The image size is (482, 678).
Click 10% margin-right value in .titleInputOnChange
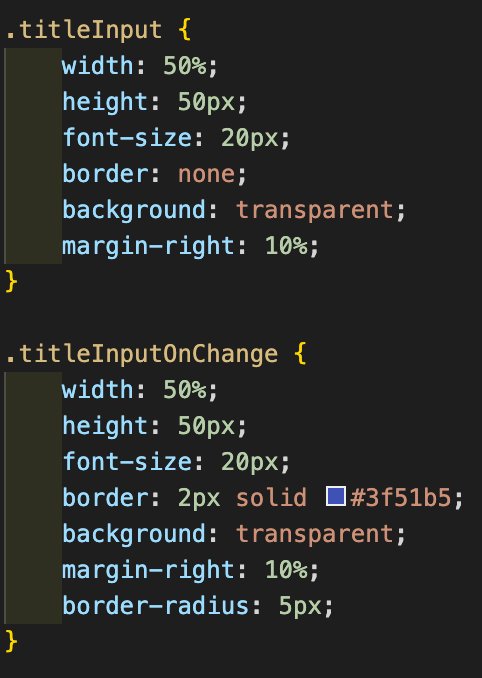(286, 569)
